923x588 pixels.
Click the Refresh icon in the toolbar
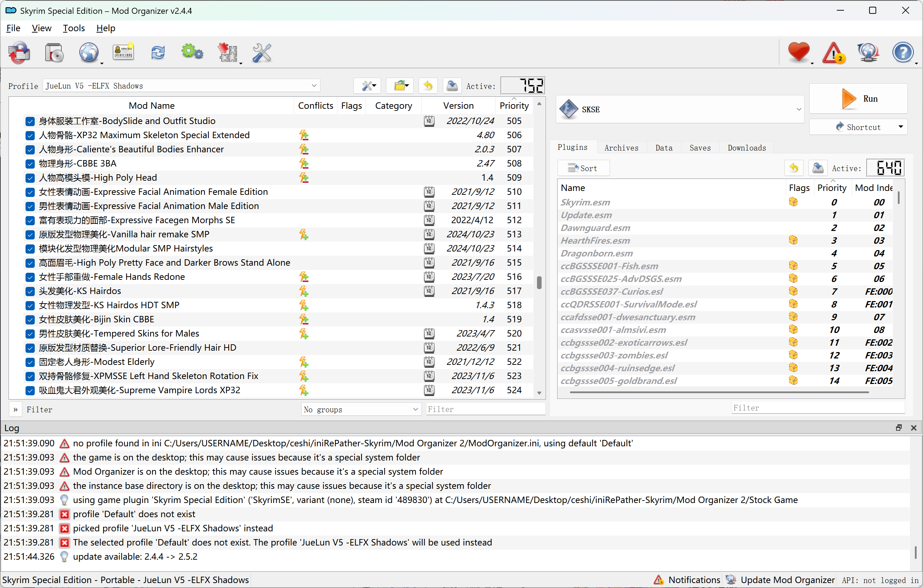pos(158,52)
